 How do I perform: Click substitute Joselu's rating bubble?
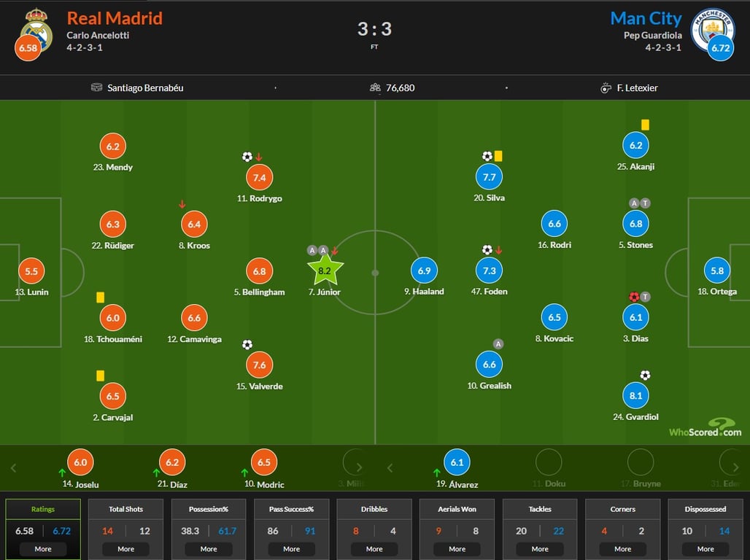tap(80, 462)
